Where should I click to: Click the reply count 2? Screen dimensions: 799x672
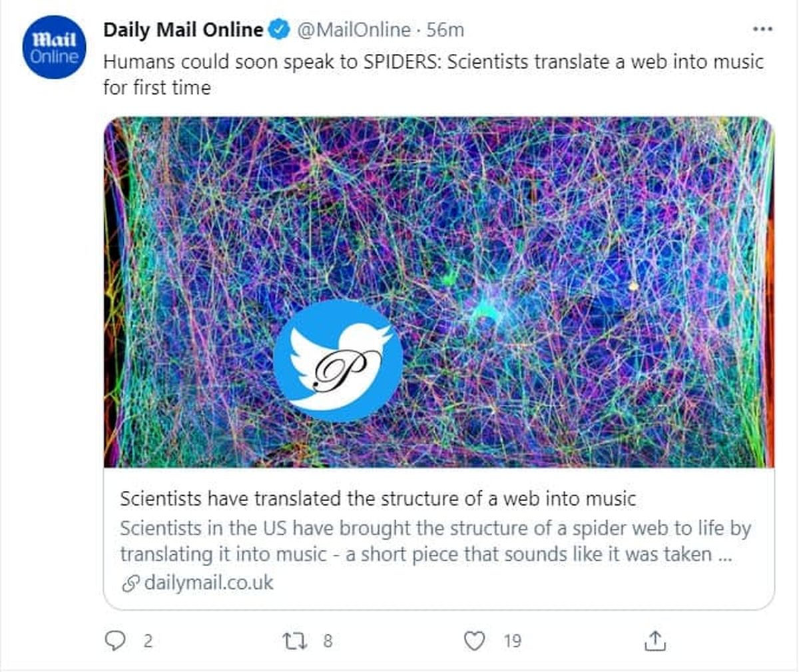click(148, 641)
